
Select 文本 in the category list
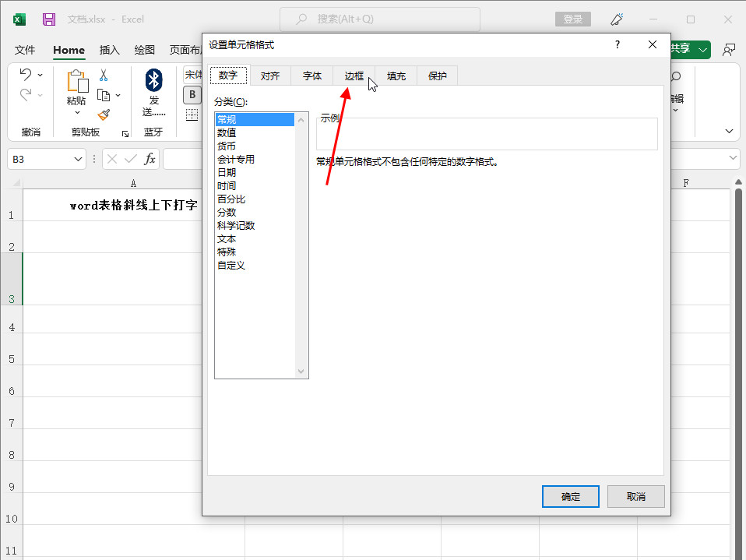click(255, 239)
